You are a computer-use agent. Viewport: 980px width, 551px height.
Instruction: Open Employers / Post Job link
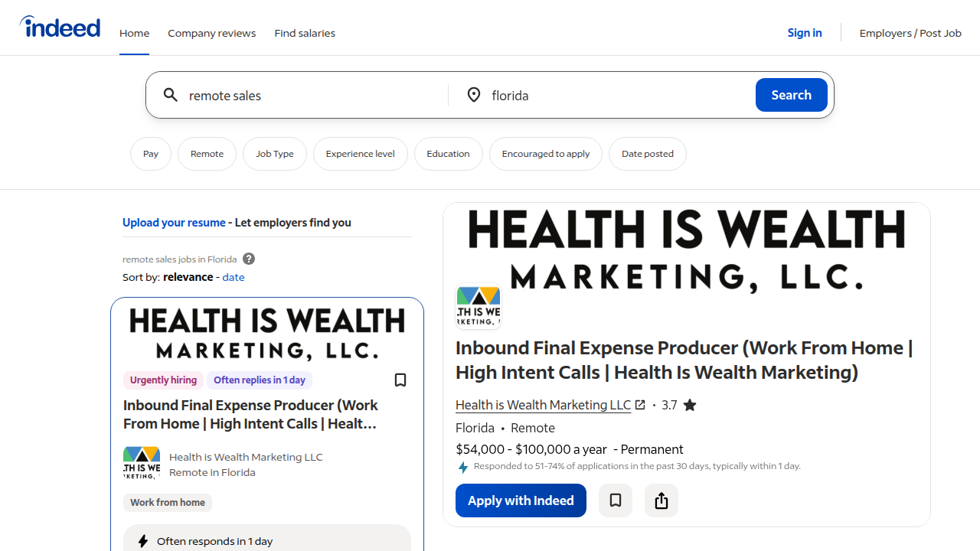click(x=910, y=33)
